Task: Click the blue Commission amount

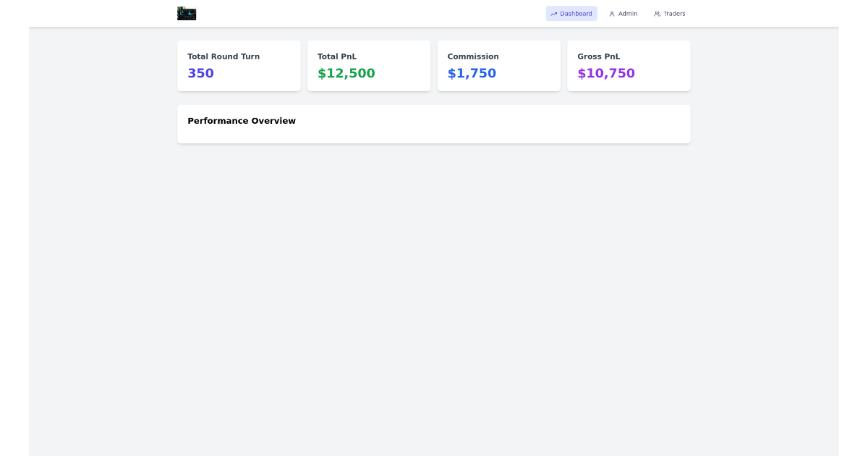Action: tap(472, 73)
